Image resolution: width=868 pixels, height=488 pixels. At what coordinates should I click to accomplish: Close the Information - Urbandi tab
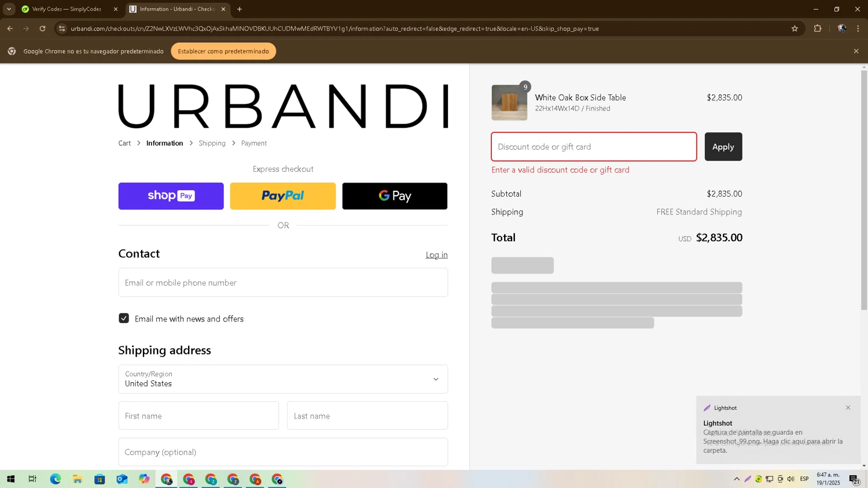[223, 9]
